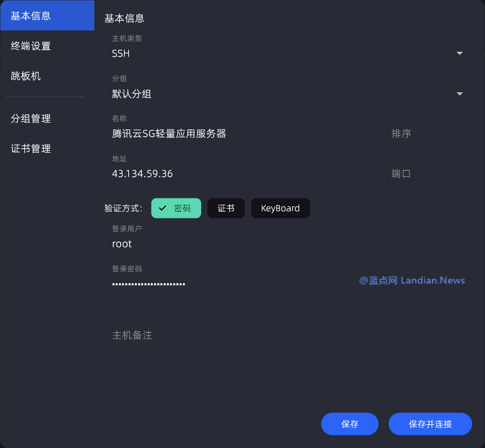
Task: Click the 排序 input field
Action: pyautogui.click(x=429, y=134)
